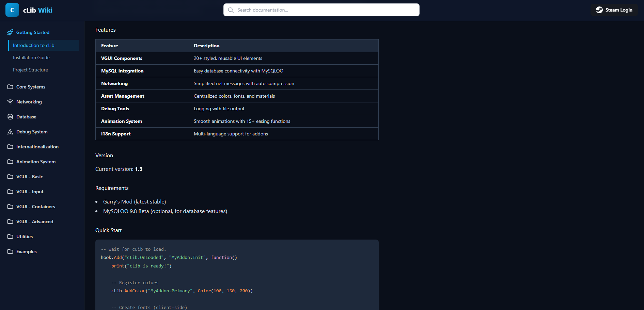This screenshot has height=310, width=644.
Task: Expand the VGUI - Input section
Action: click(x=42, y=192)
